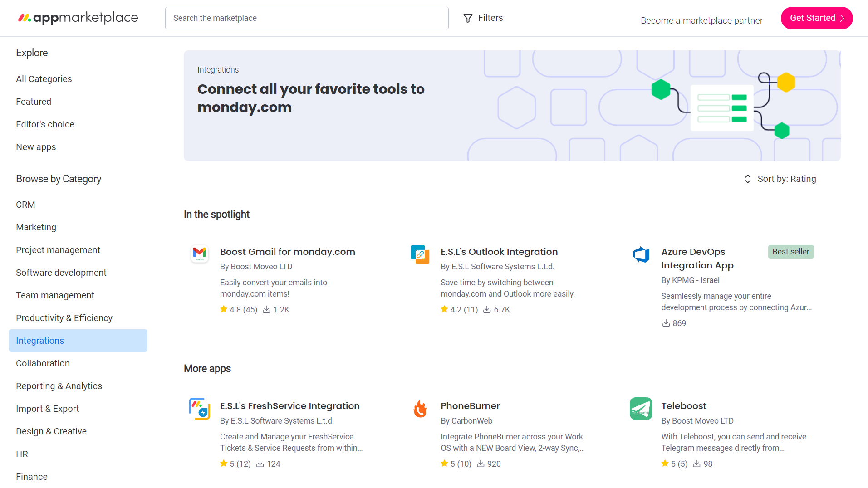Click the E.S.L's Outlook Integration icon
The height and width of the screenshot is (488, 868).
[420, 254]
